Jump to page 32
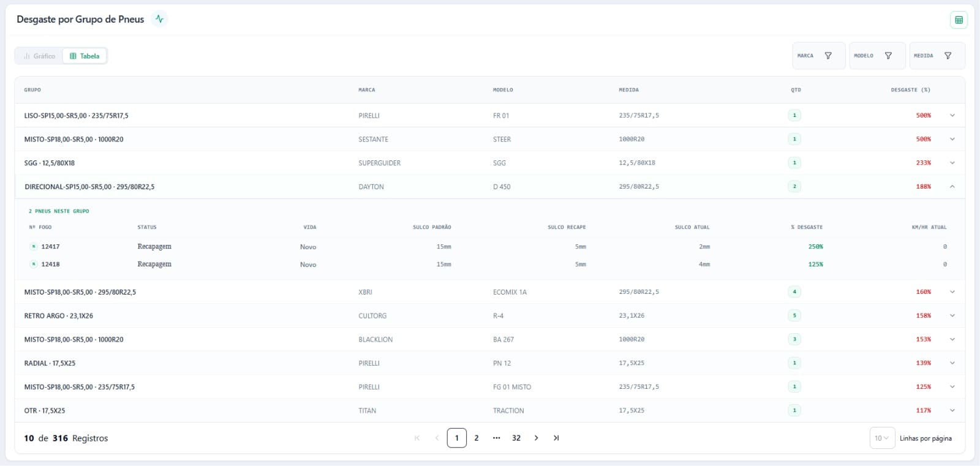The width and height of the screenshot is (980, 466). coord(516,438)
